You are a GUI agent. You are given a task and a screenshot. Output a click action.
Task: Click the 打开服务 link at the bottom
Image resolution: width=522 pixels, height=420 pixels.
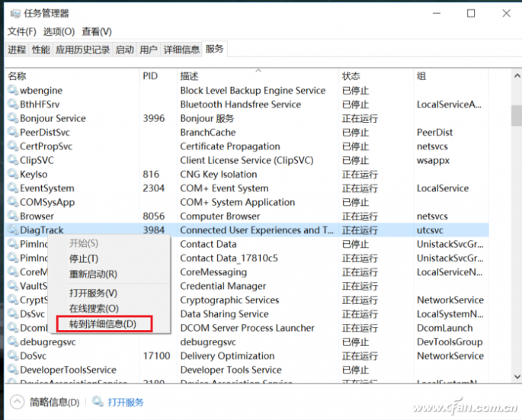click(x=126, y=402)
